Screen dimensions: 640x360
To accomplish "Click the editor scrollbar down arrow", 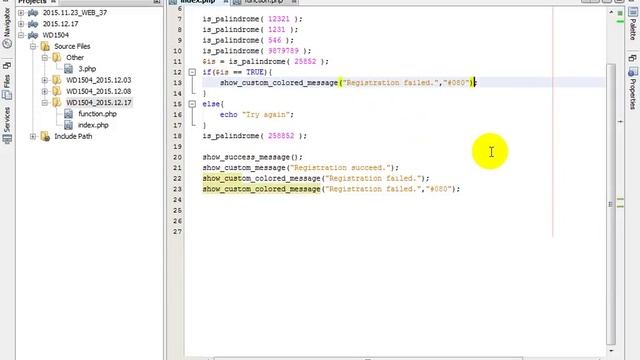I will [611, 351].
